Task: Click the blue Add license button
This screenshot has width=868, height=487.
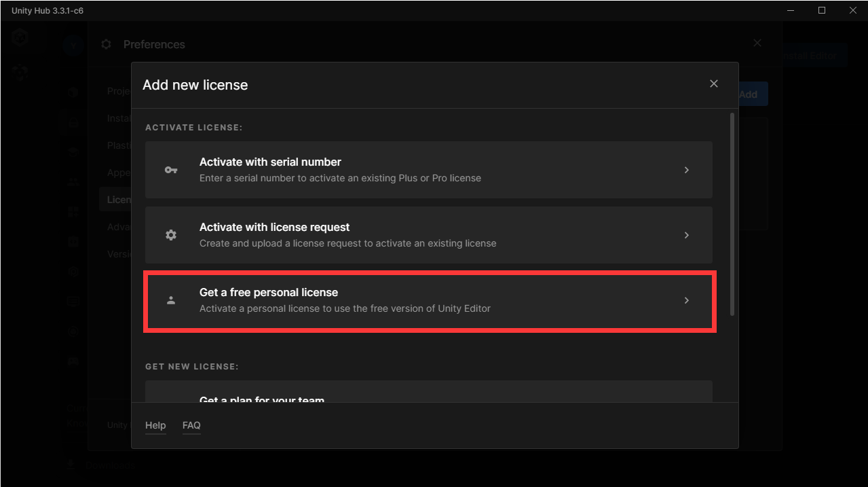Action: pos(752,94)
